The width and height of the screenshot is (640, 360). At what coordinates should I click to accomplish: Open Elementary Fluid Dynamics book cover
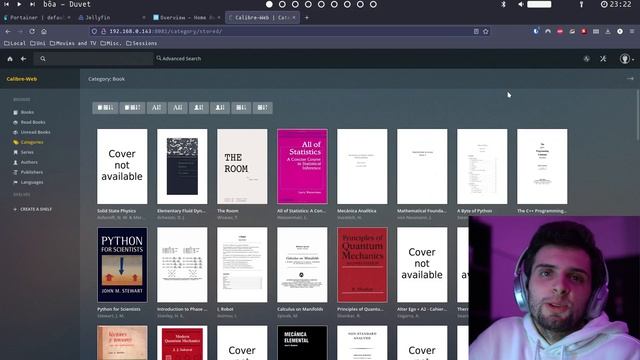(182, 167)
